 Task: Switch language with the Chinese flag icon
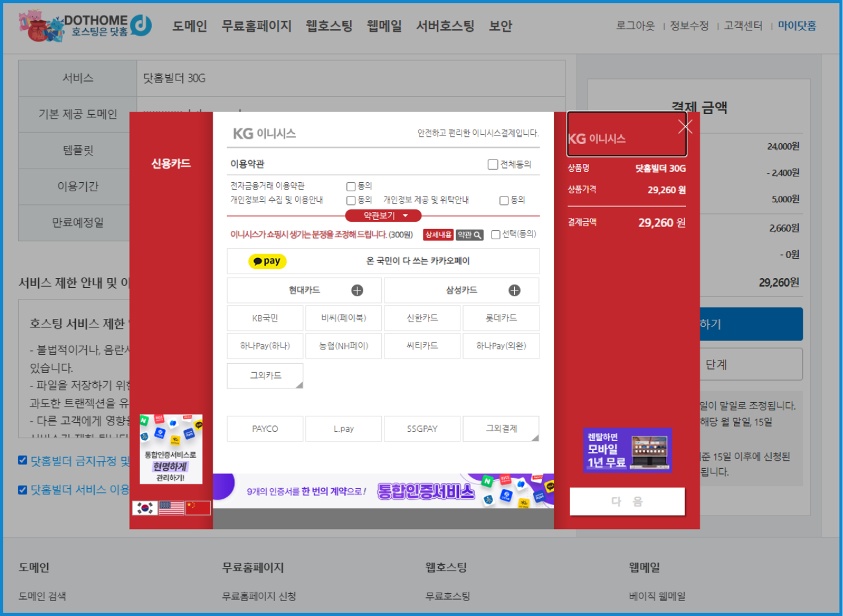point(198,508)
